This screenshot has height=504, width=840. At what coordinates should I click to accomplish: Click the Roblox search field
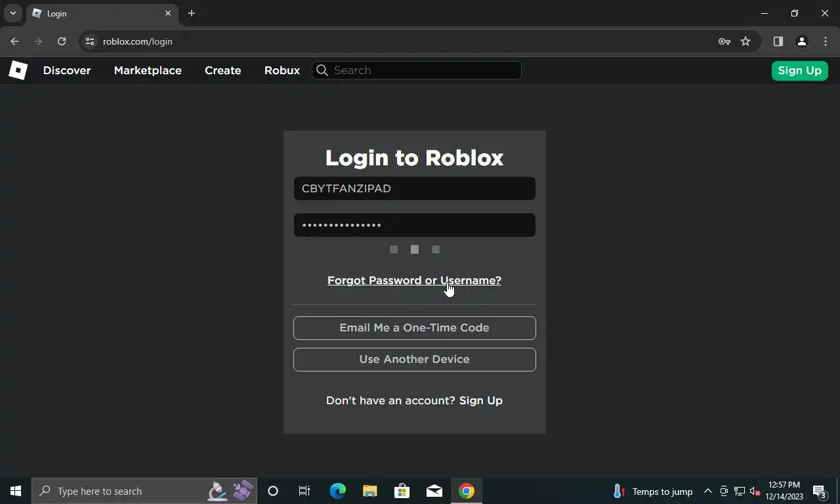417,70
